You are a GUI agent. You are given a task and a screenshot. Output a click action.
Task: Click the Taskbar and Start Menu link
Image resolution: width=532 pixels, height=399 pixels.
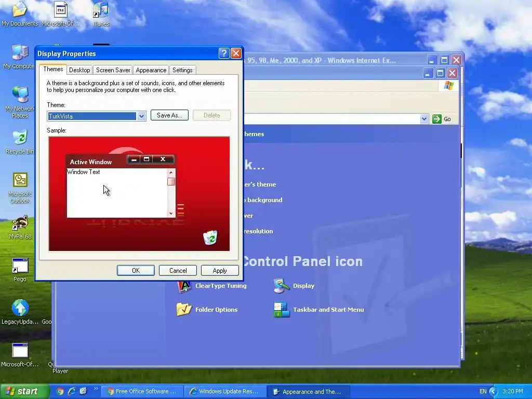[328, 310]
